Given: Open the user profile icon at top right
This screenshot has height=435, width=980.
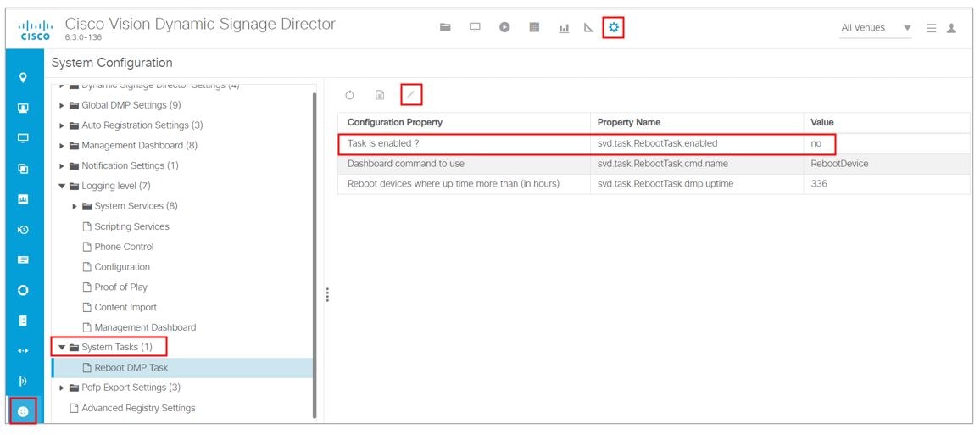Looking at the screenshot, I should pyautogui.click(x=951, y=28).
